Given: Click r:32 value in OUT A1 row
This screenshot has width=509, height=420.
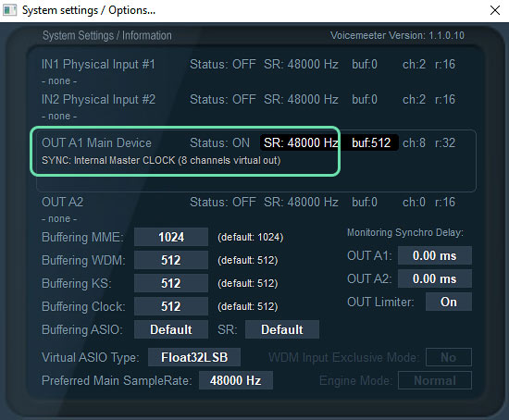Looking at the screenshot, I should coord(445,142).
